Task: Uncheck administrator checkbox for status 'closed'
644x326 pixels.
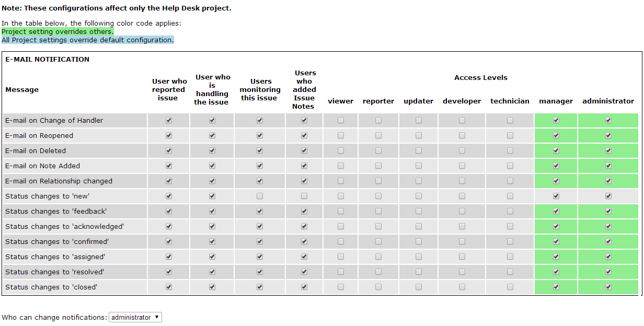Action: 608,287
